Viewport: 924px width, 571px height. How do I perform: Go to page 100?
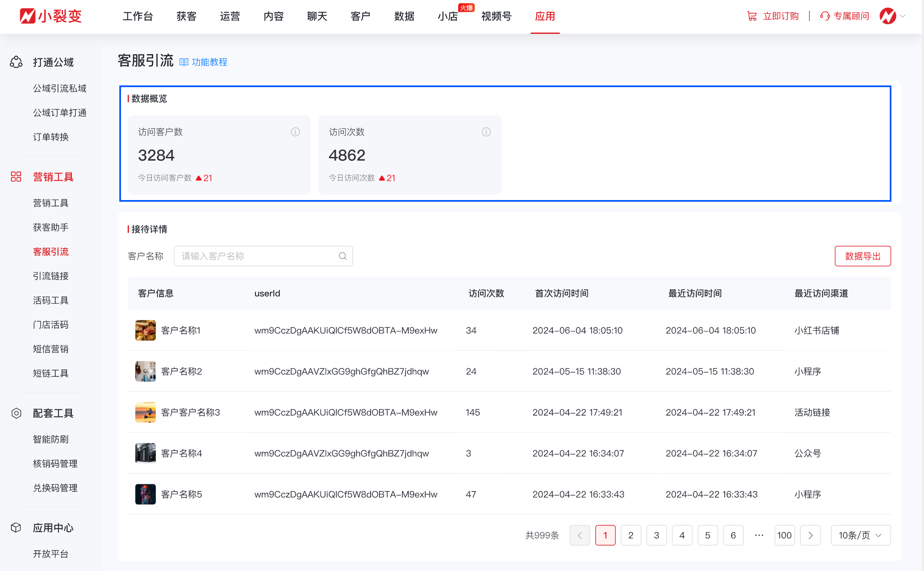pyautogui.click(x=785, y=535)
